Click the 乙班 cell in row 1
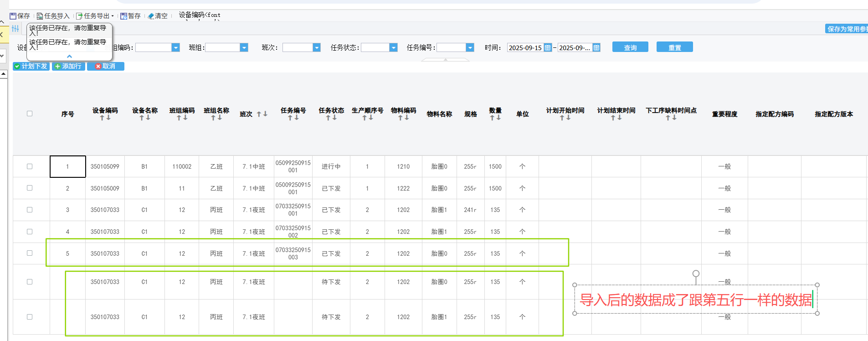868x341 pixels. pos(216,166)
